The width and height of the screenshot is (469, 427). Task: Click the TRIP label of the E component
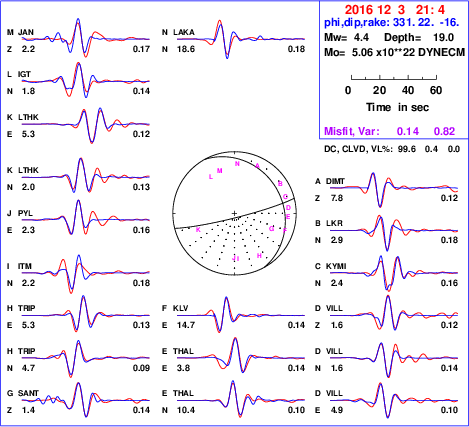coord(26,308)
